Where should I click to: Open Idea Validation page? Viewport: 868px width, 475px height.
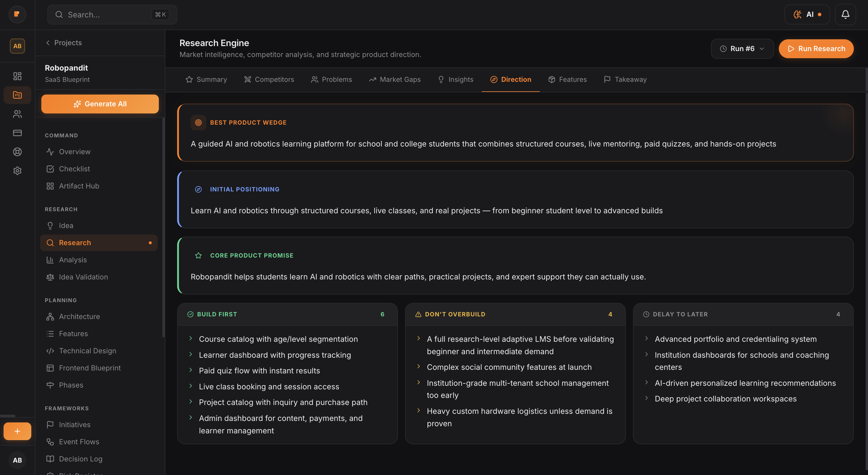[83, 277]
